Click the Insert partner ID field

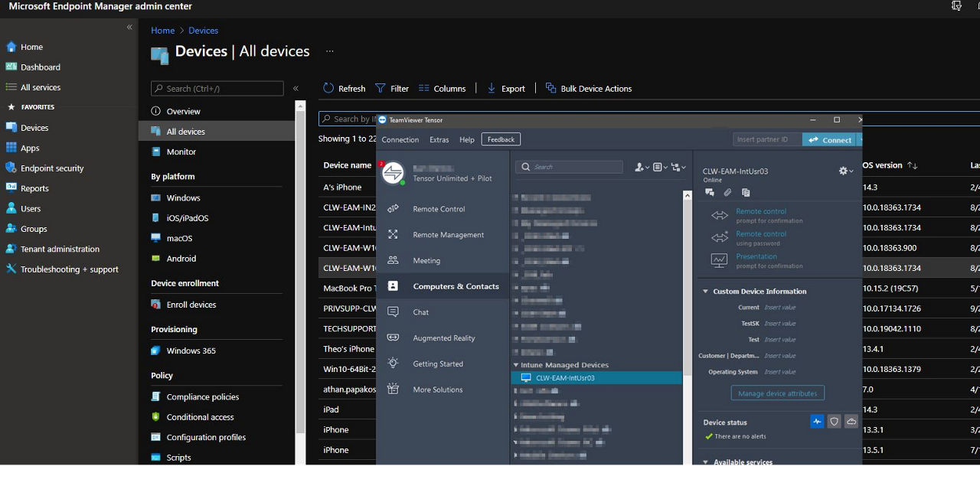click(767, 140)
